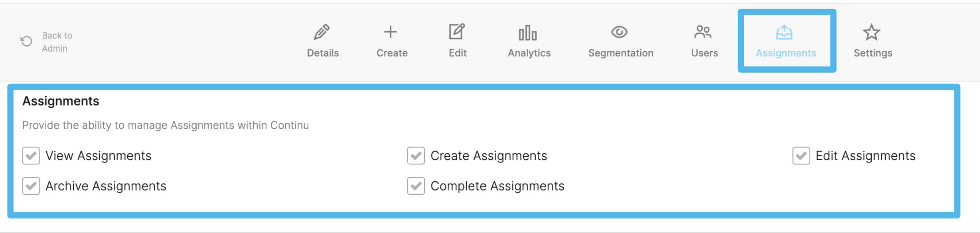Screen dimensions: 980x233
Task: Uncheck the Create Assignments checkbox
Action: point(416,156)
